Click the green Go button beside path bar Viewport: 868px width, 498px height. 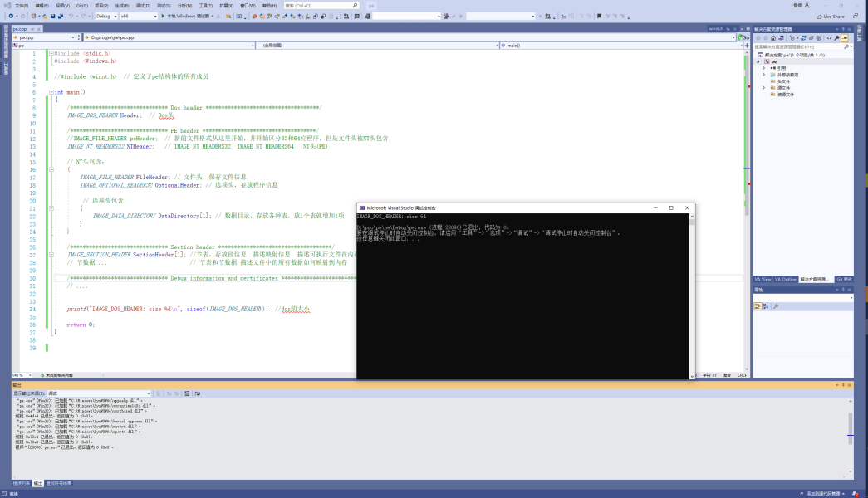click(x=745, y=37)
